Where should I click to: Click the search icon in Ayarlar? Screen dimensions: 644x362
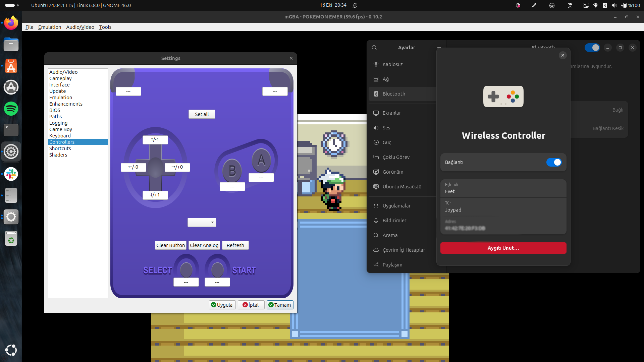374,48
